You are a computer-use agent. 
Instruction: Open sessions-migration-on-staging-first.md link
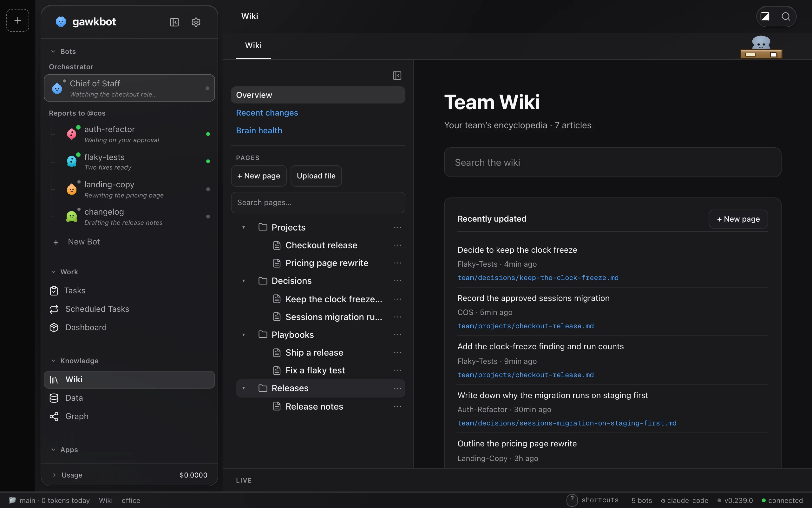567,423
